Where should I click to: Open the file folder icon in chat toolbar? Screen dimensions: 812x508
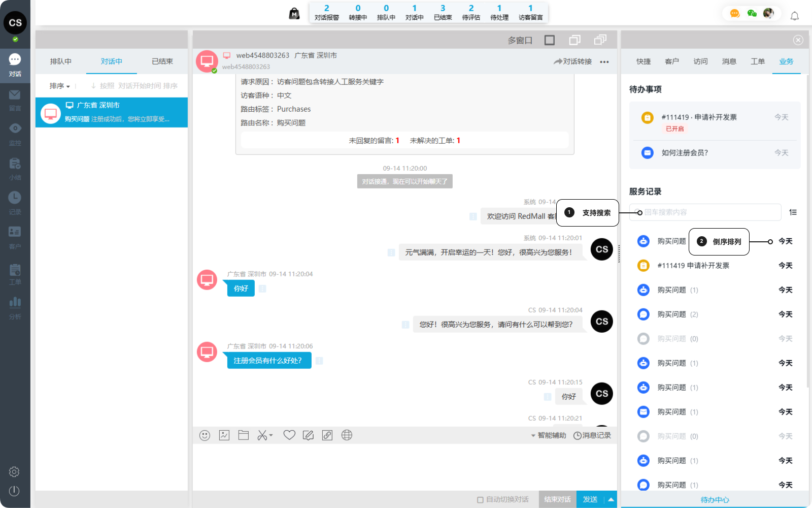(x=244, y=435)
